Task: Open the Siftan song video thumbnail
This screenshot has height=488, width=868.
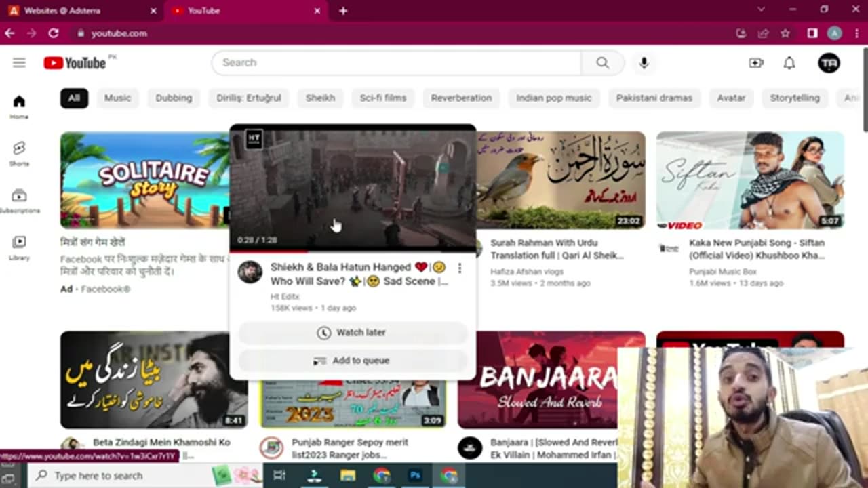Action: [750, 180]
